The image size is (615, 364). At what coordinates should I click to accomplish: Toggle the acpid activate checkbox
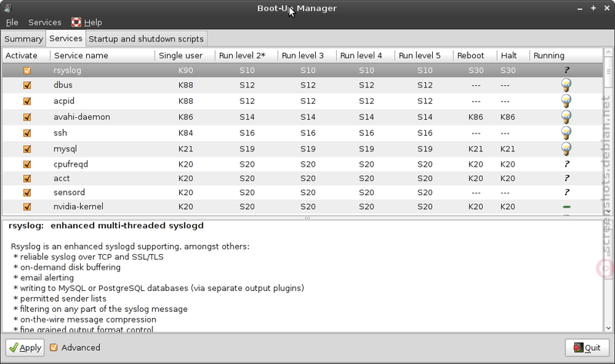point(27,101)
